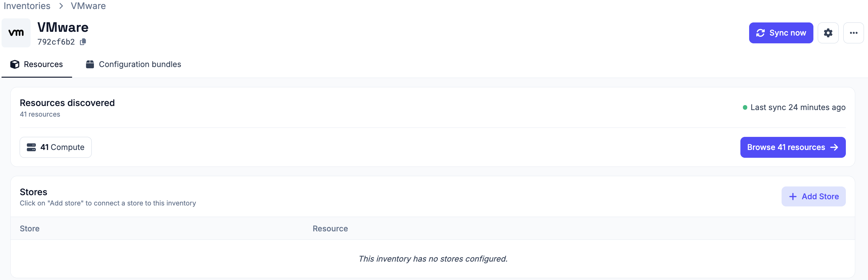Click the VMware breadcrumb item
868x280 pixels.
click(x=88, y=6)
